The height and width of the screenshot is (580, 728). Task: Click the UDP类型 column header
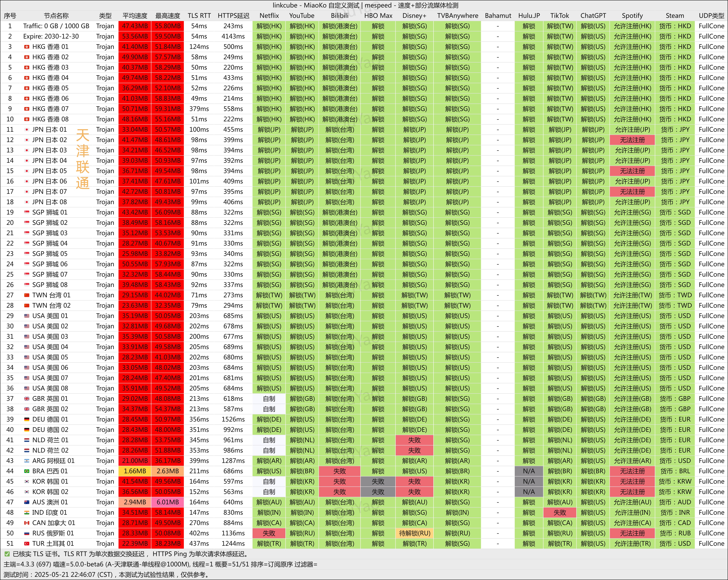pyautogui.click(x=711, y=16)
